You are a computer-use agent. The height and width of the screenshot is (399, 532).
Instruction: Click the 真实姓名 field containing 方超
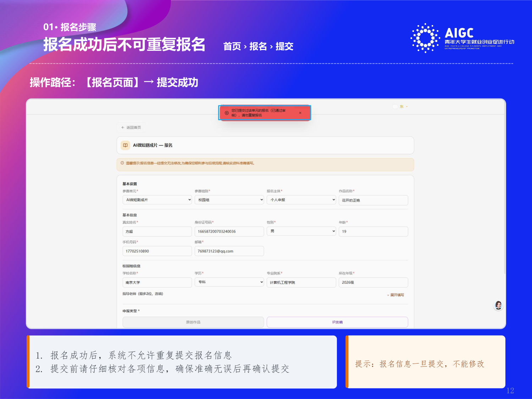click(157, 231)
